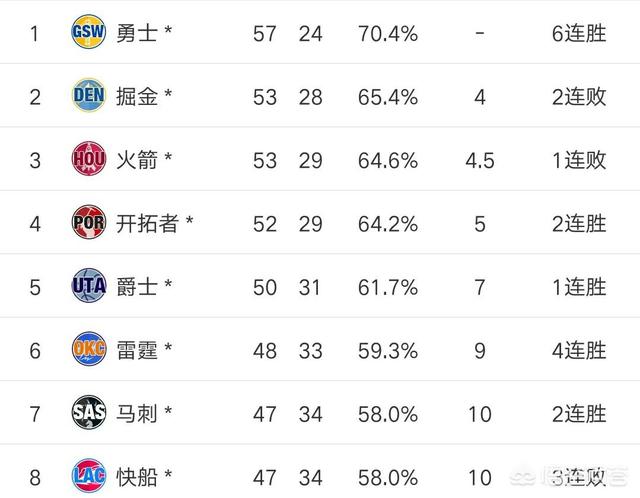Open the 掘金 team name link
This screenshot has width=640, height=498.
tap(137, 97)
